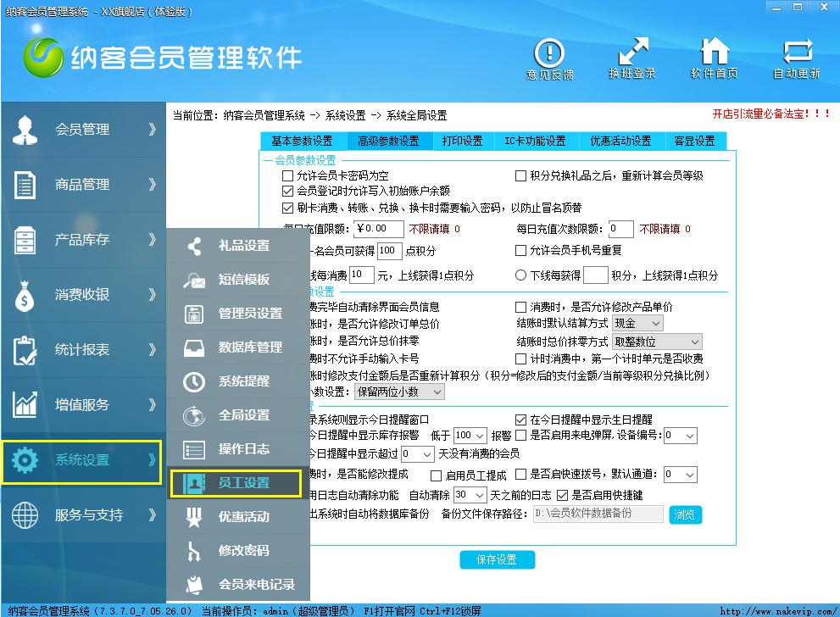Open the 结账时默认结算方式 现金 dropdown
The width and height of the screenshot is (840, 617).
pos(637,324)
